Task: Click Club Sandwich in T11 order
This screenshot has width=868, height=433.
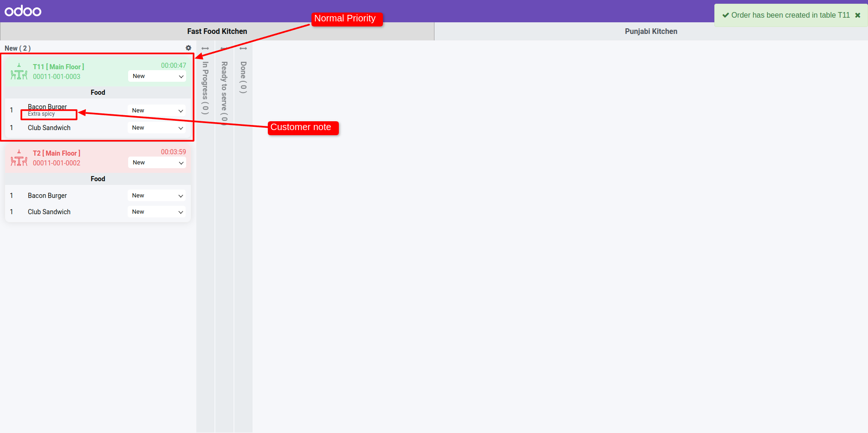Action: click(49, 128)
